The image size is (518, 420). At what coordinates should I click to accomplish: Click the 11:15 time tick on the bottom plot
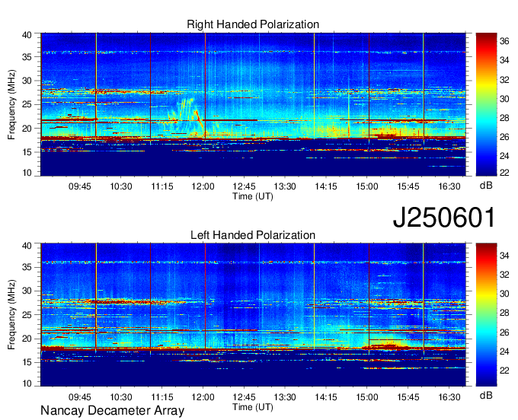pos(161,397)
